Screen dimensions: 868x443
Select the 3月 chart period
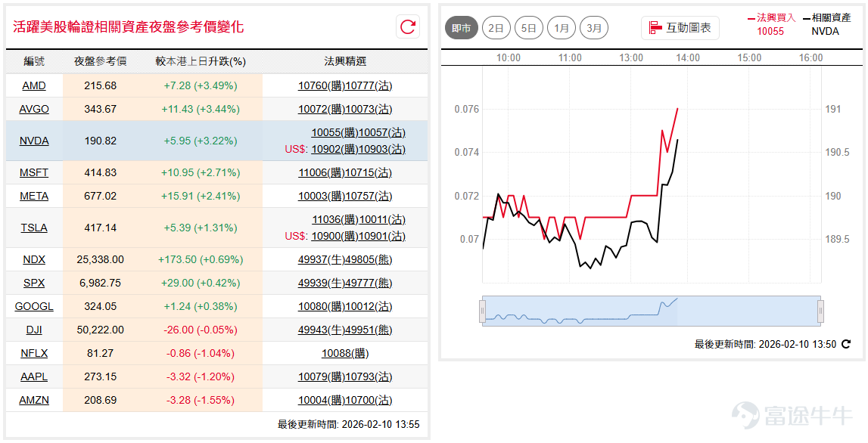(x=594, y=28)
